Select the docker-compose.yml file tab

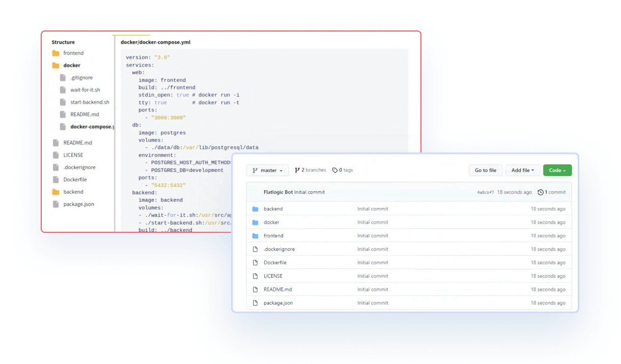pos(155,42)
